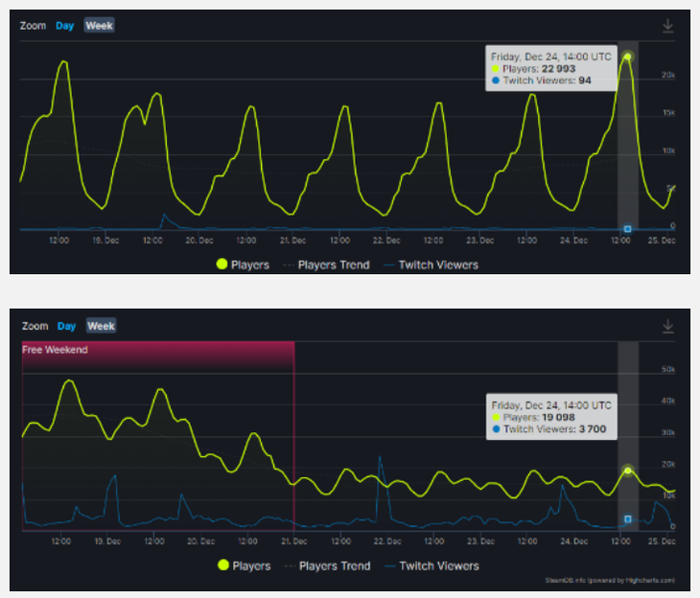
Task: Select Day zoom on top chart
Action: tap(65, 26)
